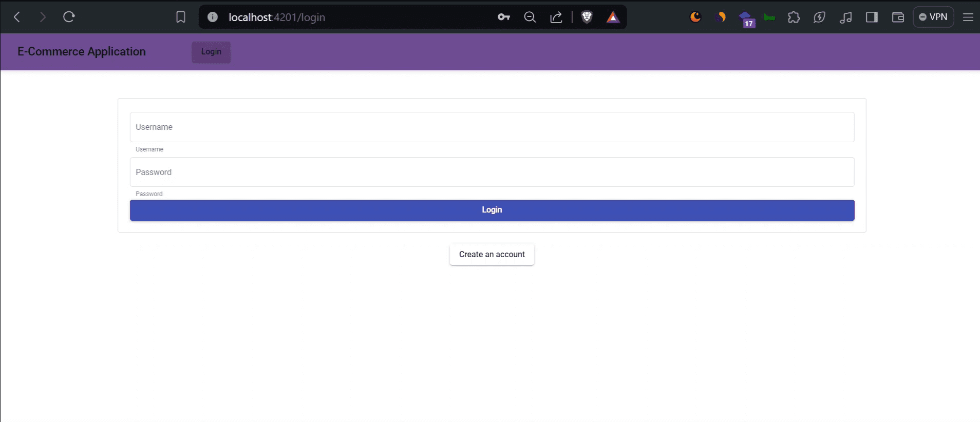Reload the page with the refresh icon
This screenshot has height=422, width=980.
click(x=69, y=17)
